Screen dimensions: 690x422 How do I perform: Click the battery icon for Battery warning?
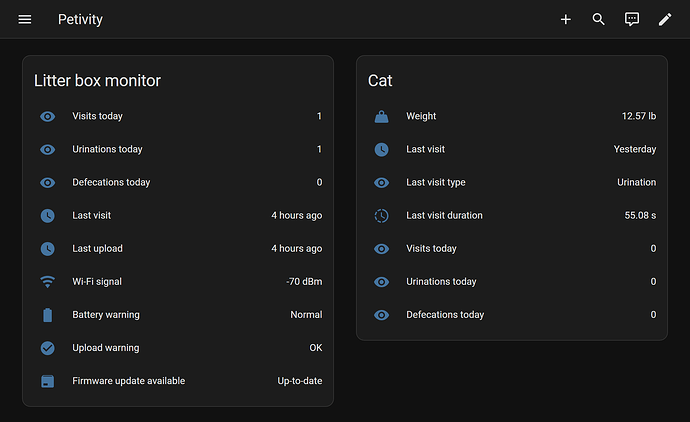click(x=48, y=315)
